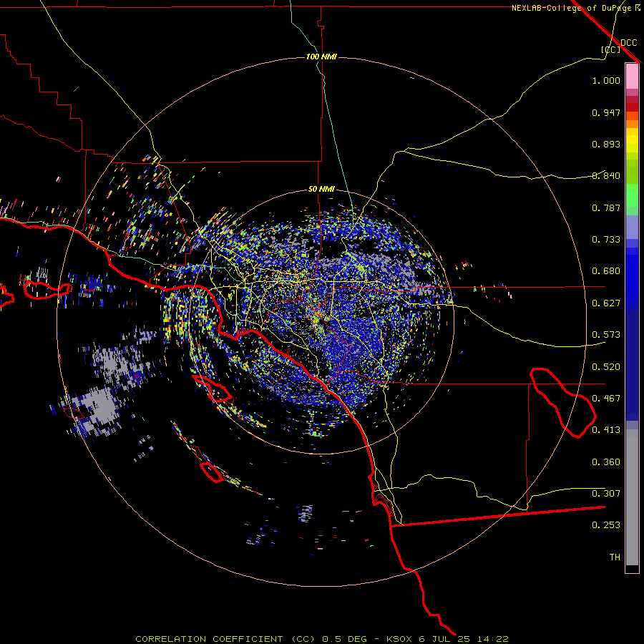Pick the pink segment at the color bar top
The width and height of the screenshot is (644, 644).
632,76
